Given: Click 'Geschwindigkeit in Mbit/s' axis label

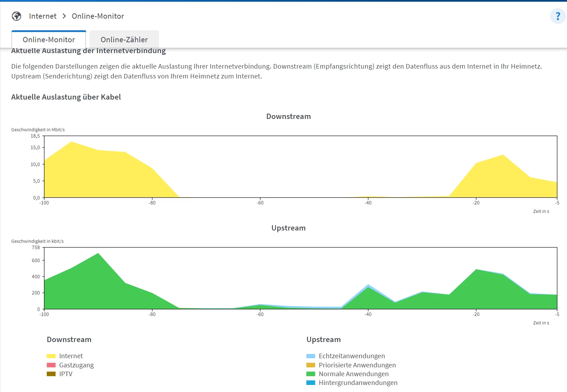Looking at the screenshot, I should click(x=38, y=130).
